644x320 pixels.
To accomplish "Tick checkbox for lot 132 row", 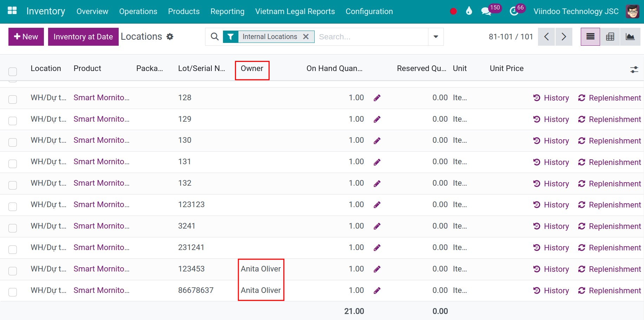I will 13,185.
